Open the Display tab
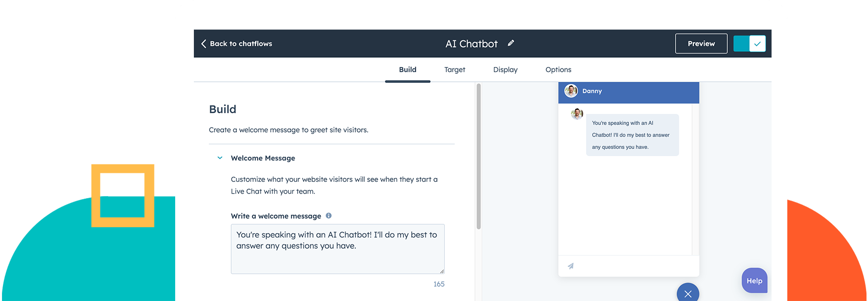This screenshot has width=868, height=301. click(x=505, y=69)
